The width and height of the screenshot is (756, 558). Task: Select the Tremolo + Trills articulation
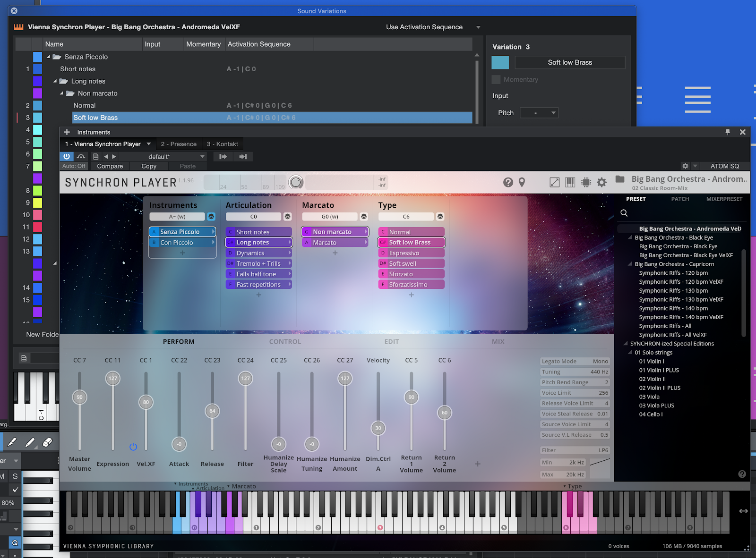[258, 263]
